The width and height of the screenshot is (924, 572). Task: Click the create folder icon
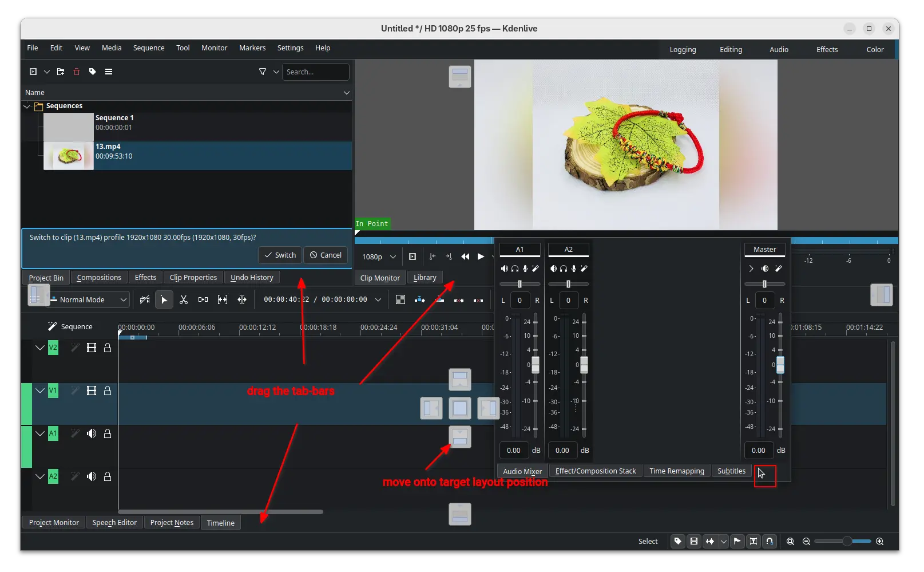[x=61, y=72]
